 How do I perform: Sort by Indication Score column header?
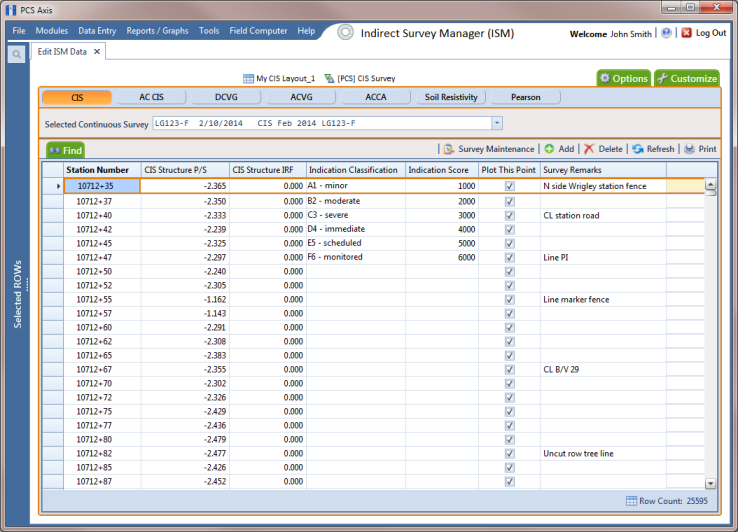441,170
